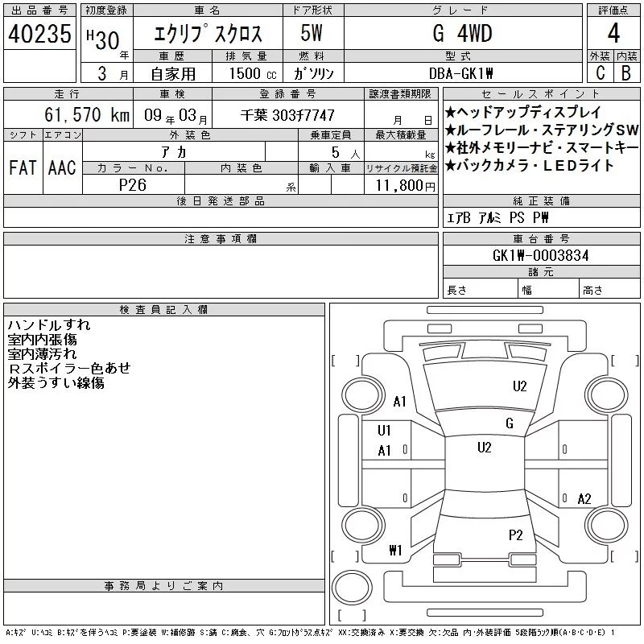Select genuine equipment line エアB アルミ PS PW
This screenshot has width=644, height=644.
tap(497, 217)
